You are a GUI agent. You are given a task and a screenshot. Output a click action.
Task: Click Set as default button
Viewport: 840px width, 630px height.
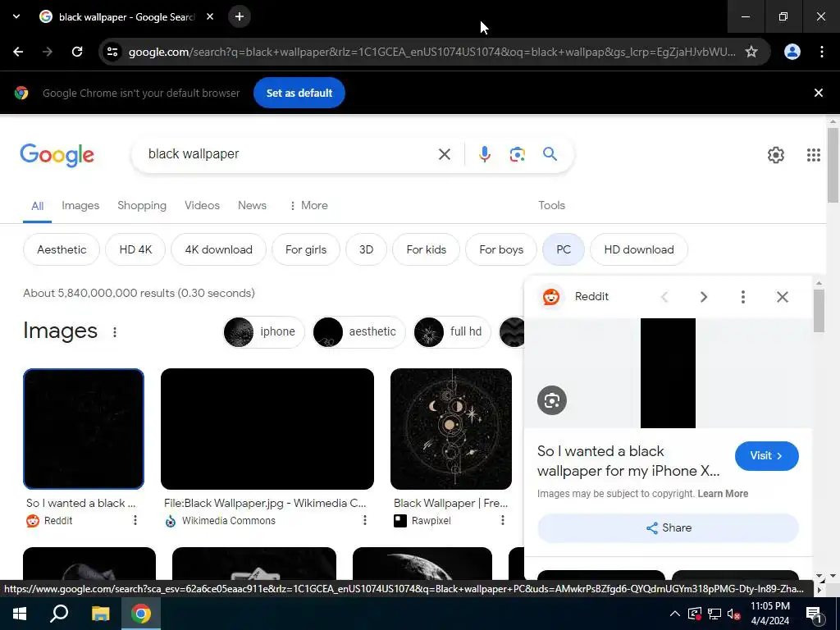coord(299,93)
